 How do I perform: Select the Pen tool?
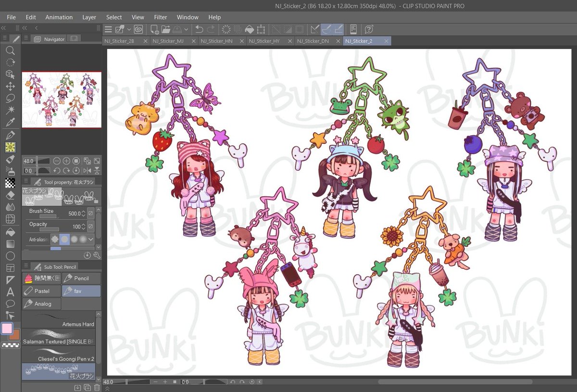point(10,136)
